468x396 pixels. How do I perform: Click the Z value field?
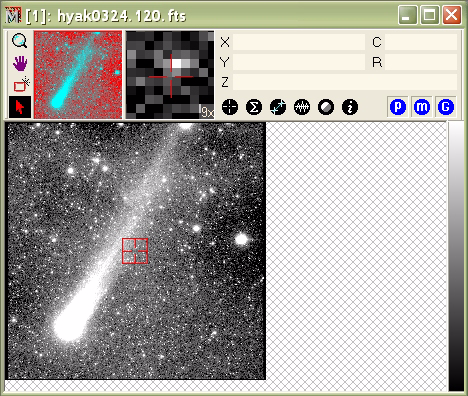(345, 82)
